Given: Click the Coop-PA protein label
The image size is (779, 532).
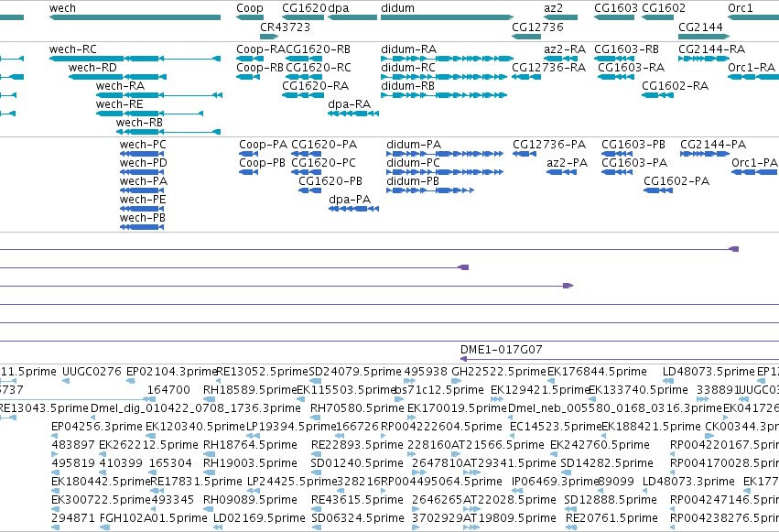Looking at the screenshot, I should coord(263,145).
